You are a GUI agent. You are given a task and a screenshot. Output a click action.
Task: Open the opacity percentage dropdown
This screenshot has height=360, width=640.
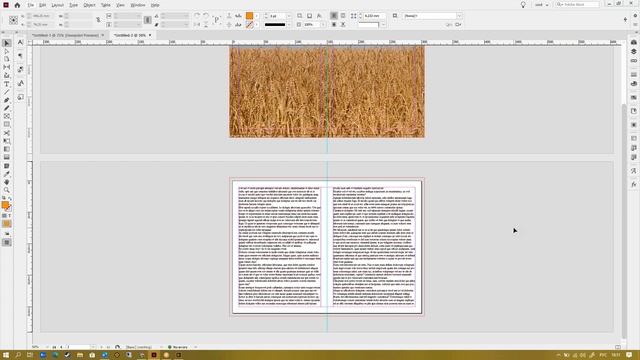click(322, 25)
